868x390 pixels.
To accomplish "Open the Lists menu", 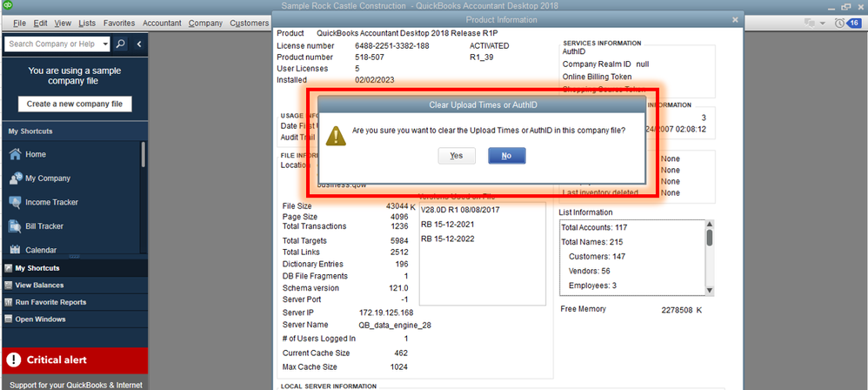I will point(87,24).
